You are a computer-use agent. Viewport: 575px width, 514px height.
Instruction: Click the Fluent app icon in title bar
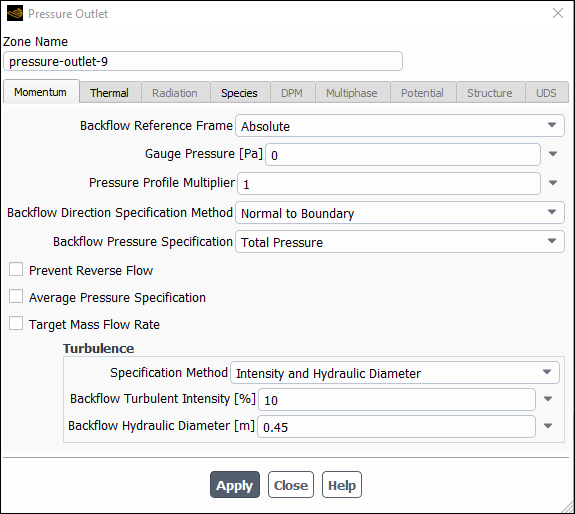(x=15, y=14)
